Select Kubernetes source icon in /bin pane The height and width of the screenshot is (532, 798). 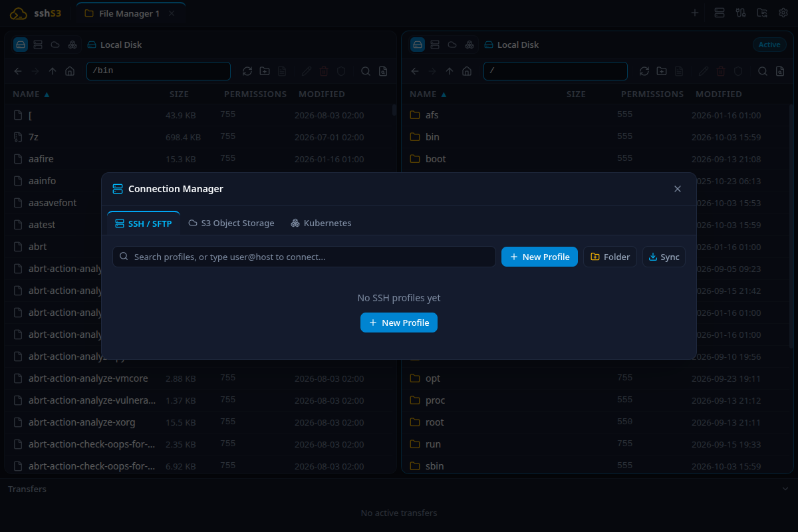pos(72,45)
